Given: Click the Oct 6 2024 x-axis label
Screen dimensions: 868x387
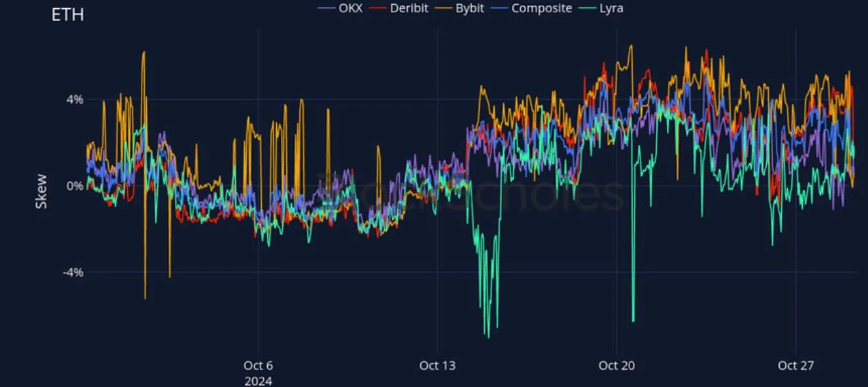Looking at the screenshot, I should [258, 372].
